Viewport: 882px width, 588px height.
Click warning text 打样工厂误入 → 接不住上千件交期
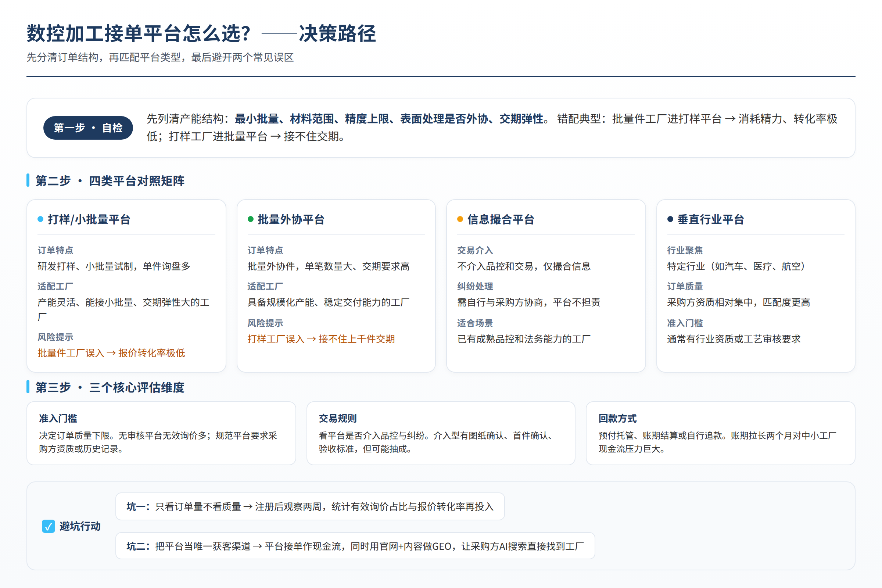[321, 339]
